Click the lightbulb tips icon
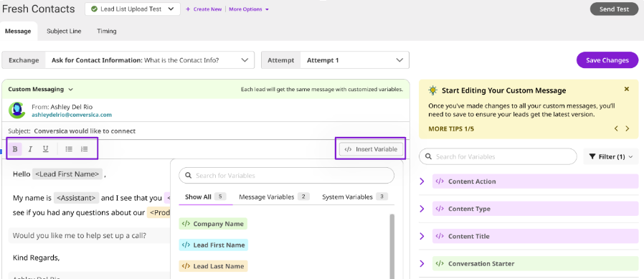644x279 pixels. (432, 90)
